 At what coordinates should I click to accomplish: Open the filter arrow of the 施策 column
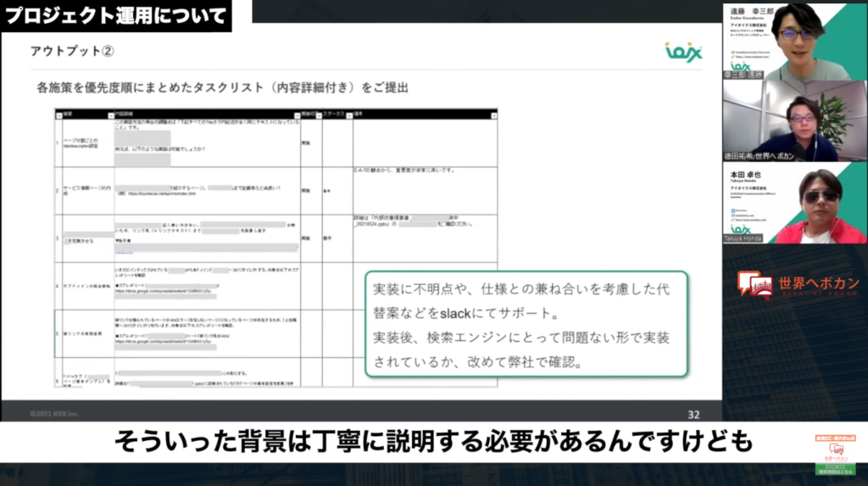pyautogui.click(x=111, y=116)
